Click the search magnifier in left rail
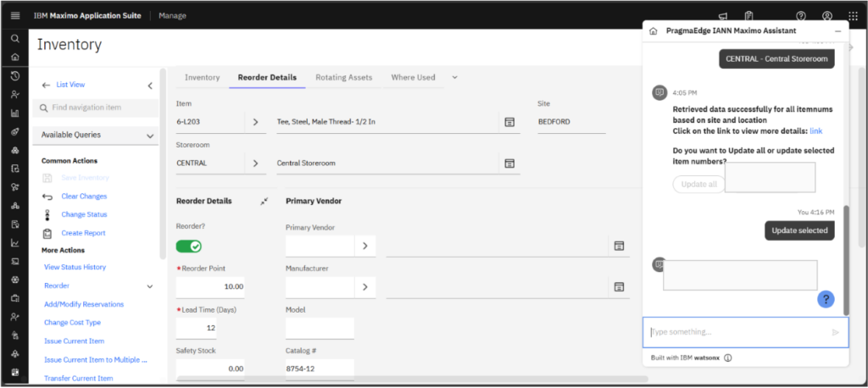The image size is (868, 388). (15, 39)
